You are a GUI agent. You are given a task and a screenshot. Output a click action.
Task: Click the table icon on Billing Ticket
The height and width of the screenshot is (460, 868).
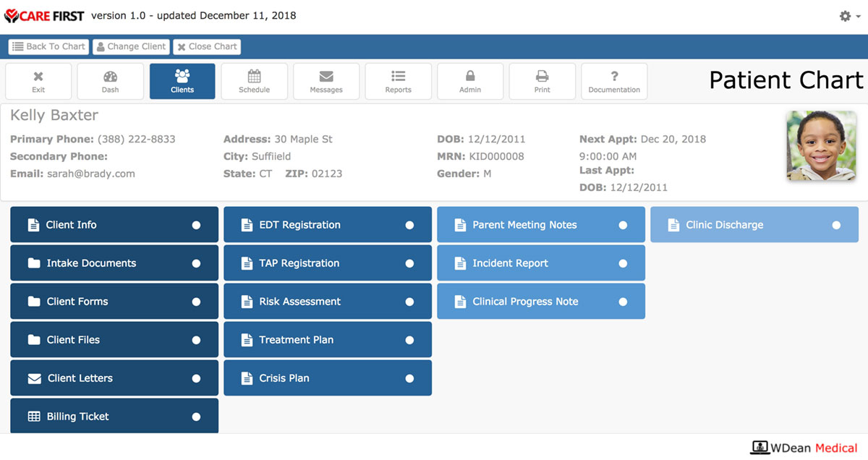click(x=34, y=417)
